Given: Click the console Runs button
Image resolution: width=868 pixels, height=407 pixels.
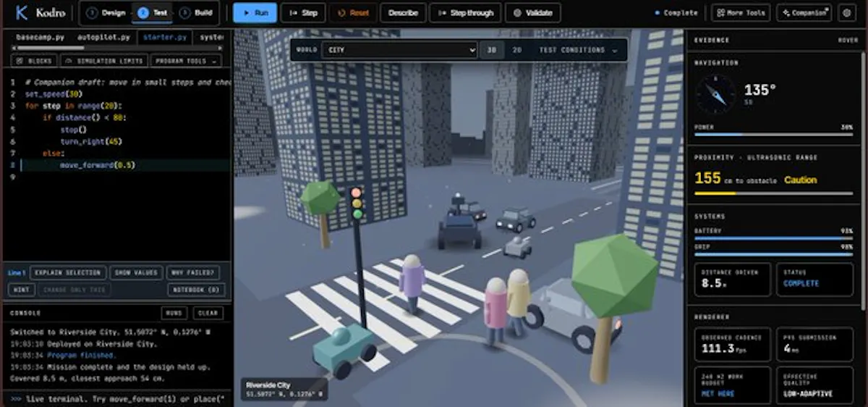Looking at the screenshot, I should (x=174, y=313).
